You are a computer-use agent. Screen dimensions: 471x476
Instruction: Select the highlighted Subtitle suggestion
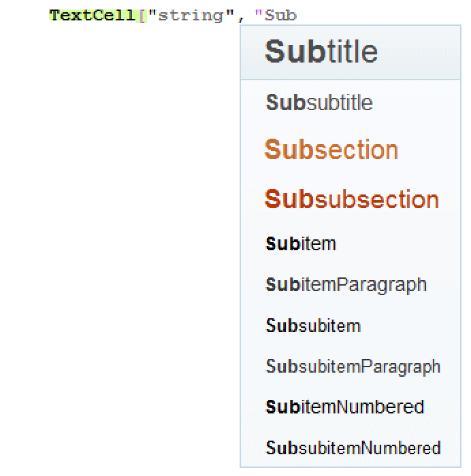[x=321, y=52]
